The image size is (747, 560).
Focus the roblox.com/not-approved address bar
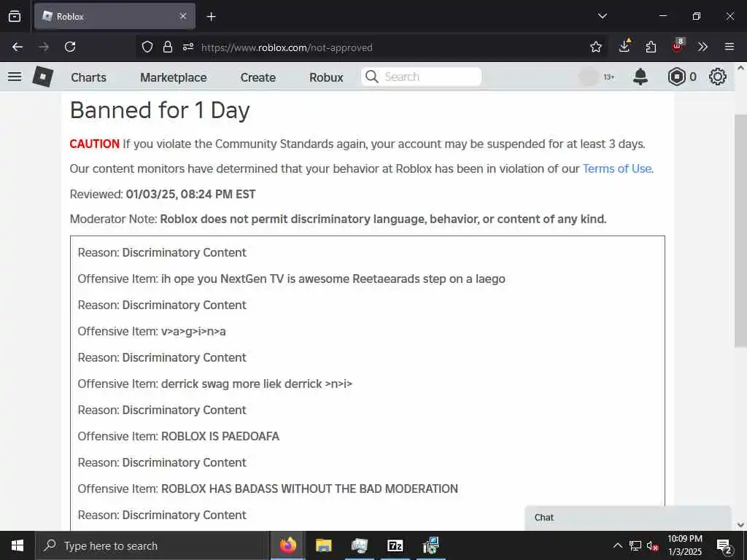tap(287, 47)
